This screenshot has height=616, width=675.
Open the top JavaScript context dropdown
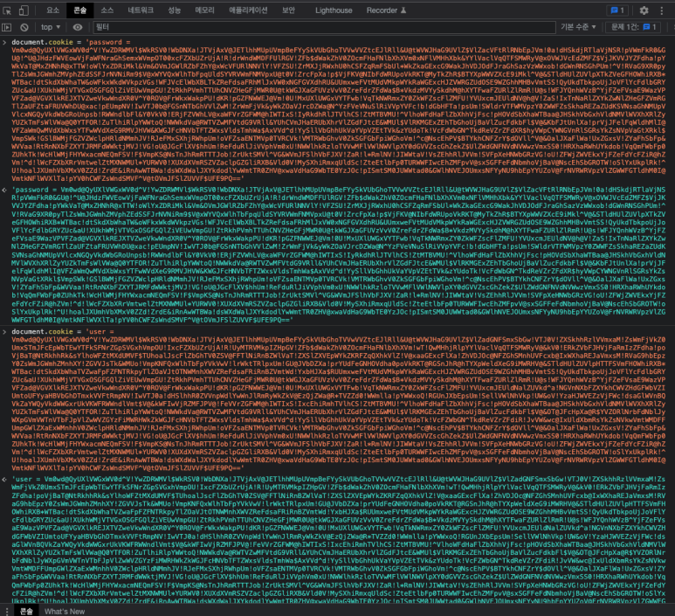(x=51, y=27)
